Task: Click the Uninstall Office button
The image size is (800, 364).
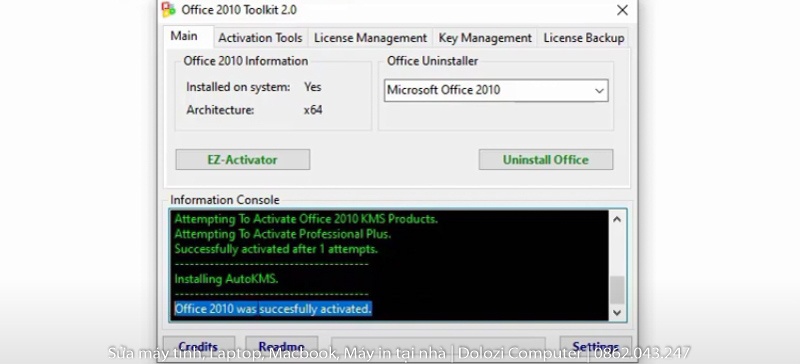Action: click(x=545, y=159)
